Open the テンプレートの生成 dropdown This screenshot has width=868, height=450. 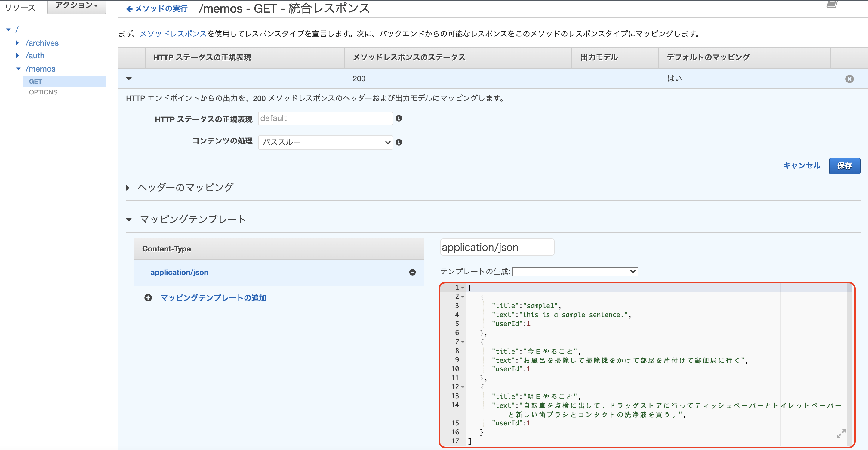[x=575, y=272]
